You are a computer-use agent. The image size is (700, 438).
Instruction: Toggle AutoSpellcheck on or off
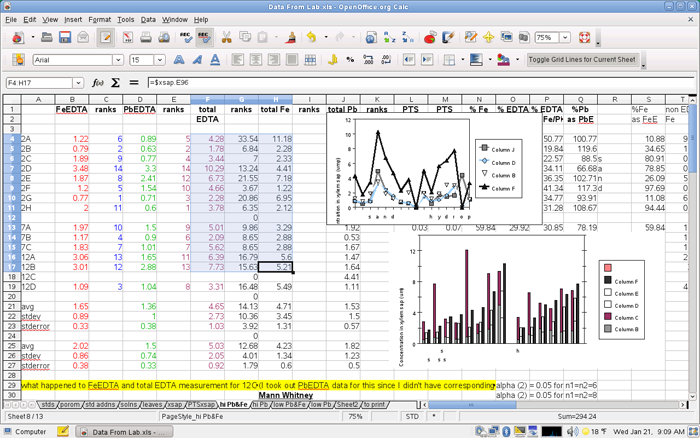(205, 37)
